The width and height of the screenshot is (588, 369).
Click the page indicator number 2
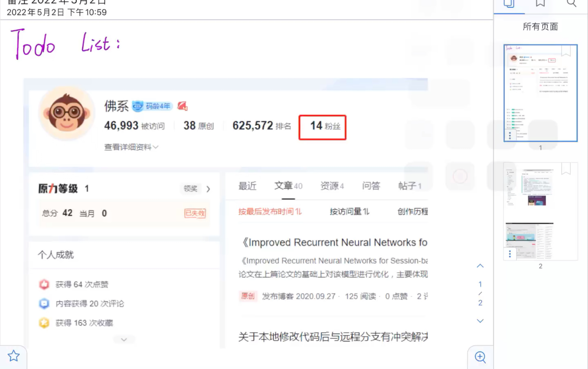(480, 303)
